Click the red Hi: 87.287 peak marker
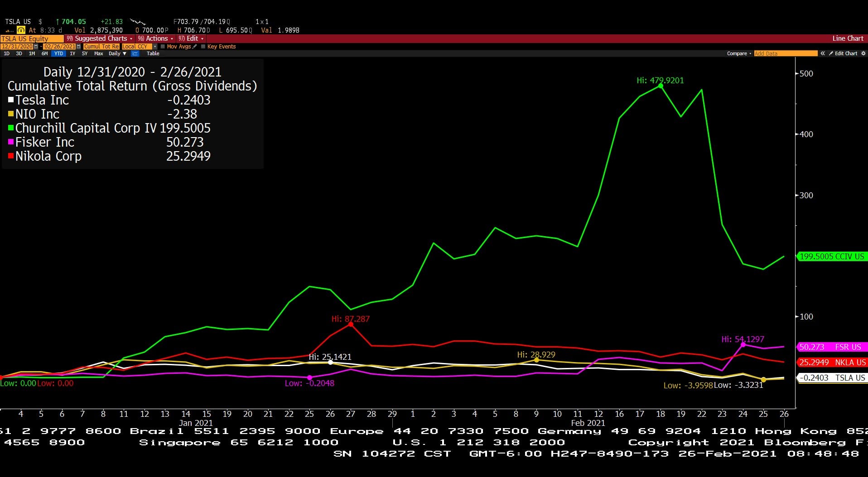 [351, 324]
